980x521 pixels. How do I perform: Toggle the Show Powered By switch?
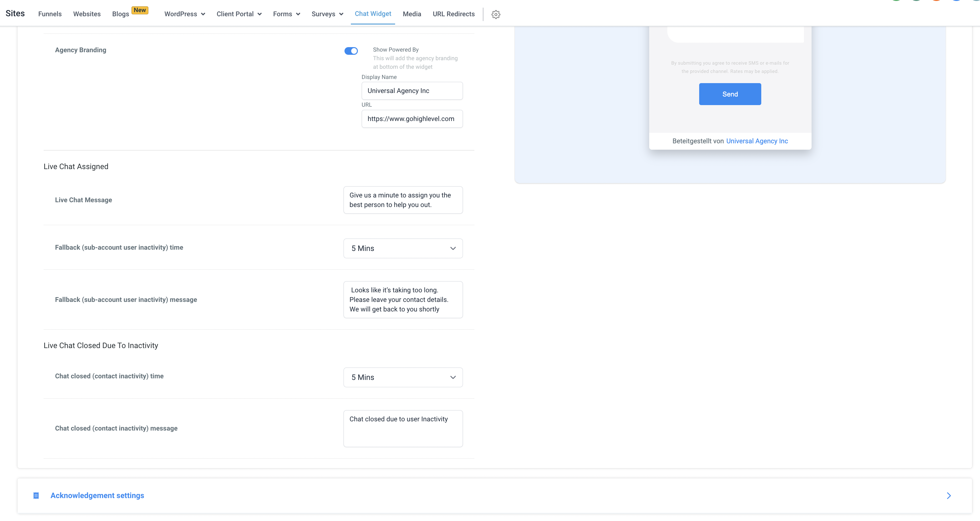pyautogui.click(x=351, y=51)
